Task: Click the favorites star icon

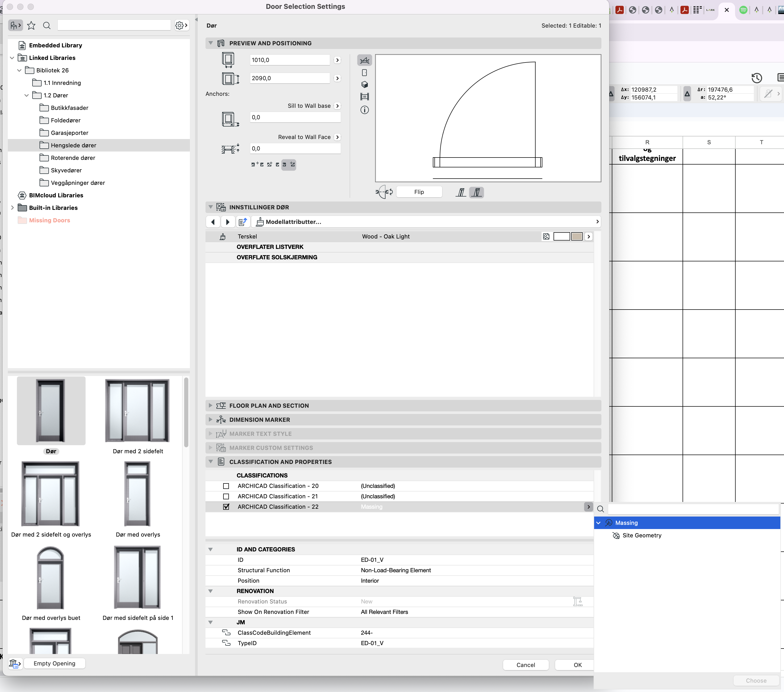Action: 31,26
